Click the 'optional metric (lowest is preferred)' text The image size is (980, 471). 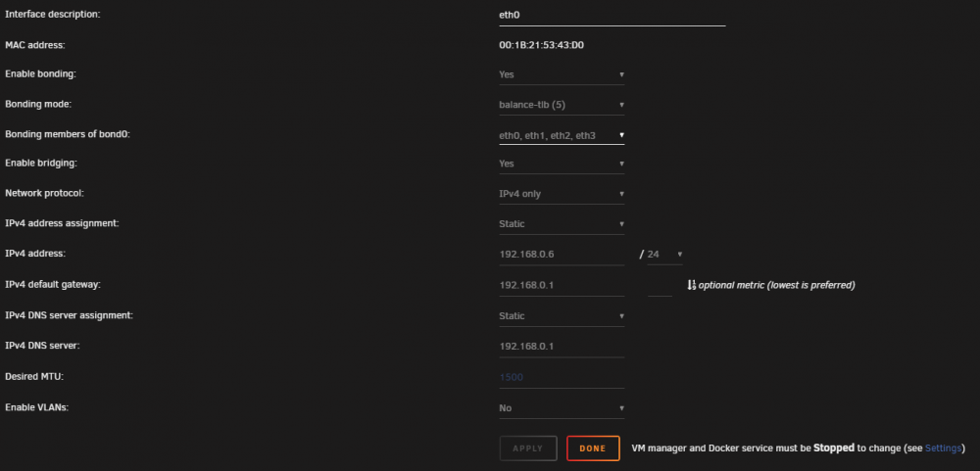coord(776,286)
